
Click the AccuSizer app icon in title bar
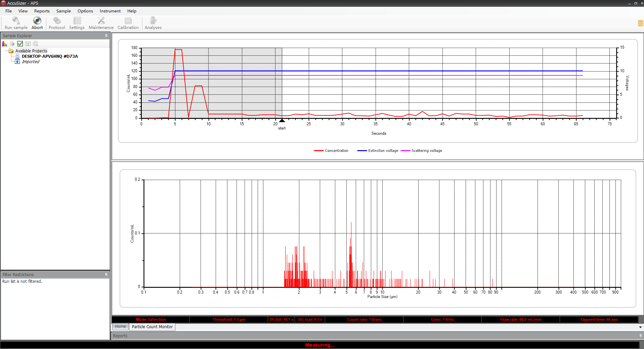(x=3, y=3)
